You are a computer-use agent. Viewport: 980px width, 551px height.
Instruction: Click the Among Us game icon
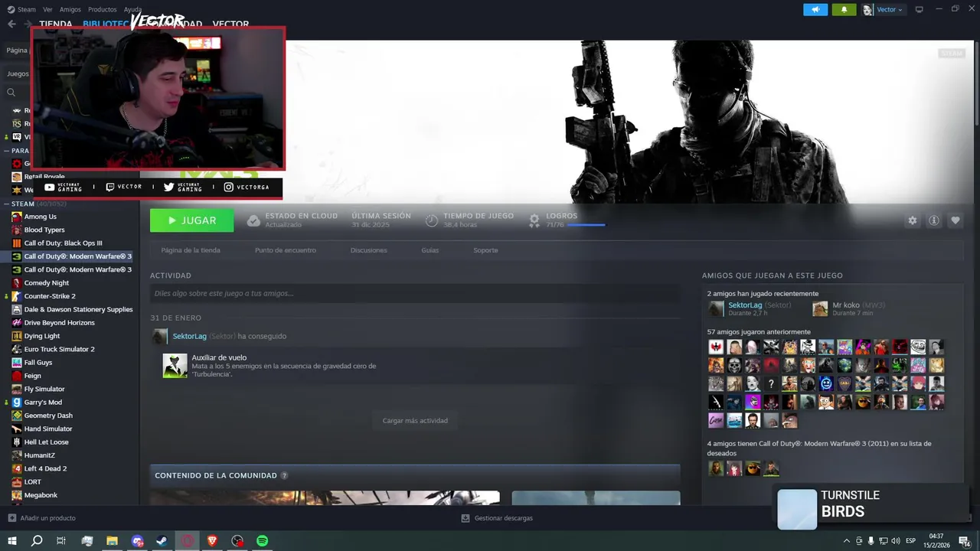[17, 217]
